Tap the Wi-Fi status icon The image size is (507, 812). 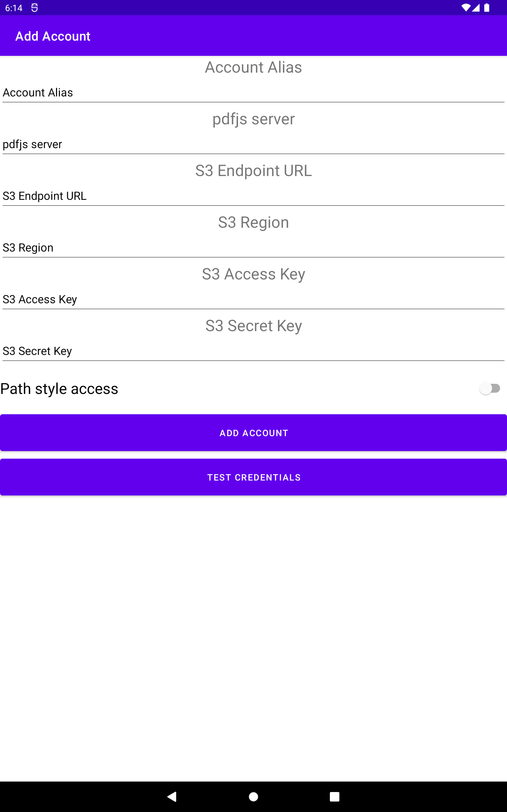click(x=465, y=8)
